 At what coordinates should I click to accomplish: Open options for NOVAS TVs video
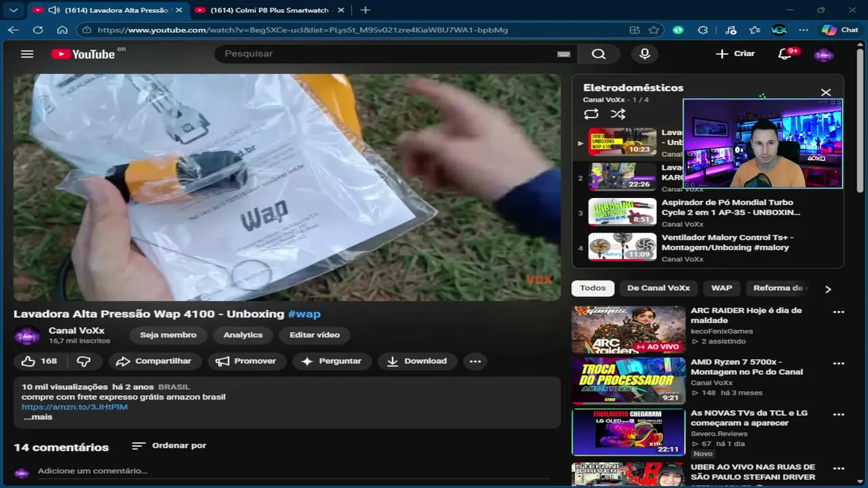(839, 414)
